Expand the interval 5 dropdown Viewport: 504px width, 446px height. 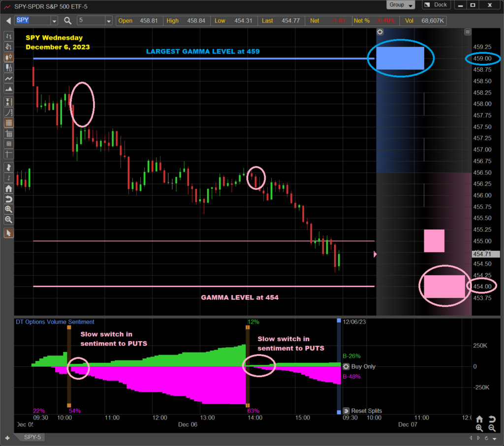tap(109, 21)
